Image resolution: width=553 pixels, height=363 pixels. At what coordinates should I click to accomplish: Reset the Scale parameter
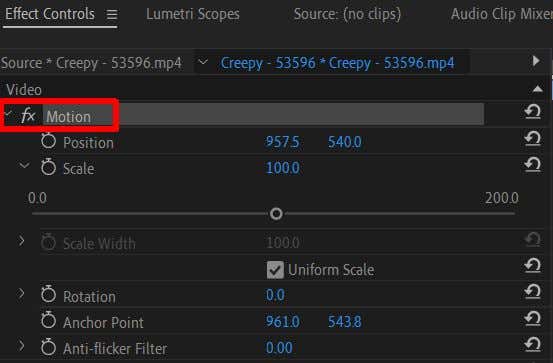533,164
